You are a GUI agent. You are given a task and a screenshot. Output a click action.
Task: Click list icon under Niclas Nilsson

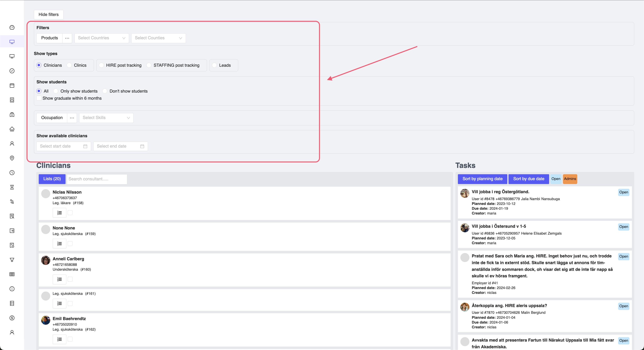(x=59, y=213)
